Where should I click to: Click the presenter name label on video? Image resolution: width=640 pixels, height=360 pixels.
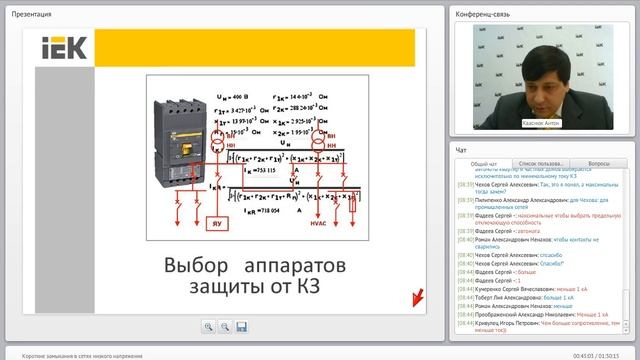tap(541, 123)
